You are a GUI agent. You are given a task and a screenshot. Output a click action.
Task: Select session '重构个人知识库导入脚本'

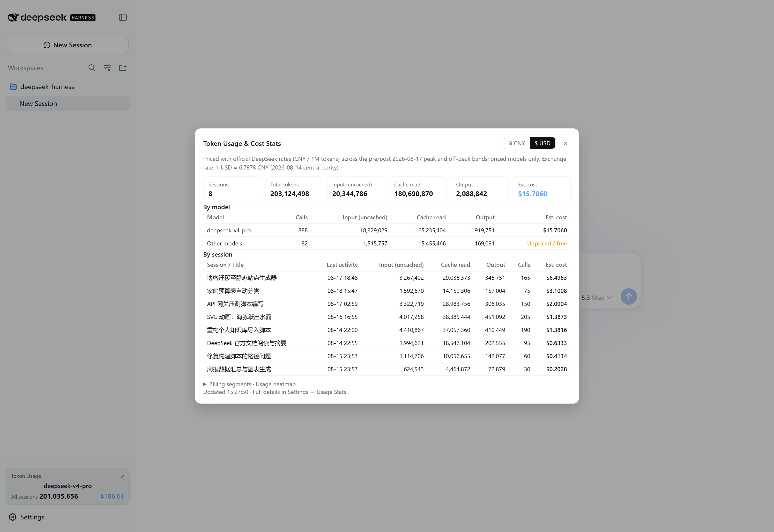(387, 330)
